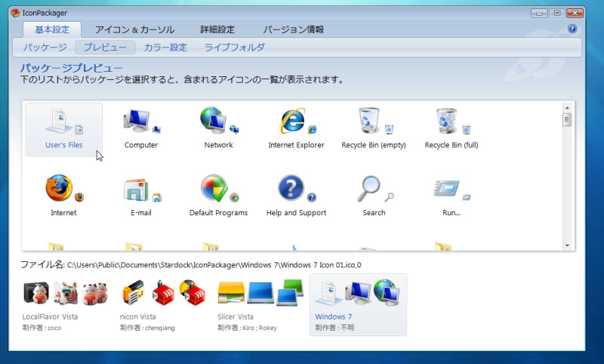Click the 制作者 : chenqiang author text
This screenshot has height=364, width=604.
tap(147, 328)
